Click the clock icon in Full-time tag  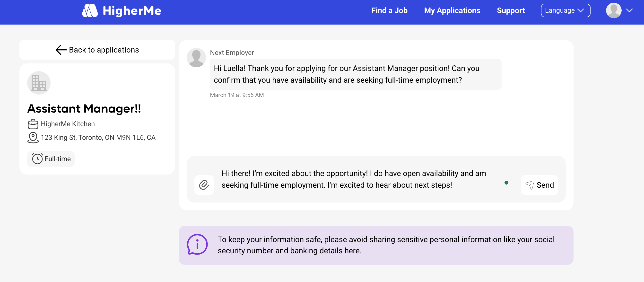click(37, 159)
